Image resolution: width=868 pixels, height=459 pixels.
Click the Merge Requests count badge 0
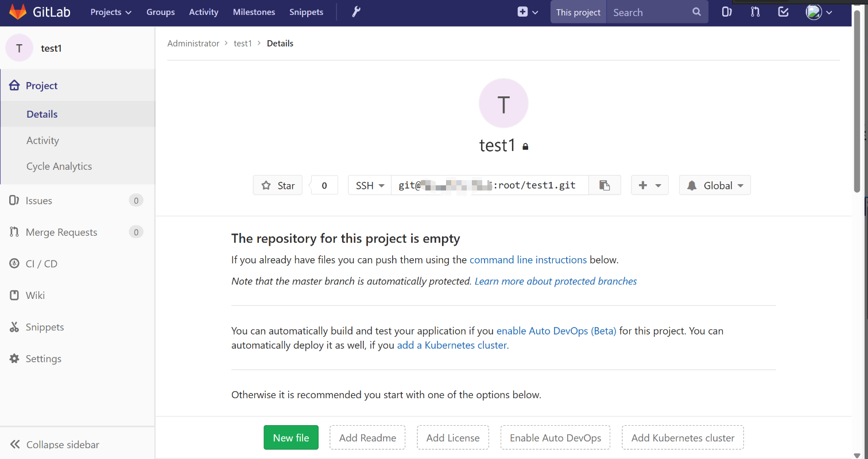[136, 232]
